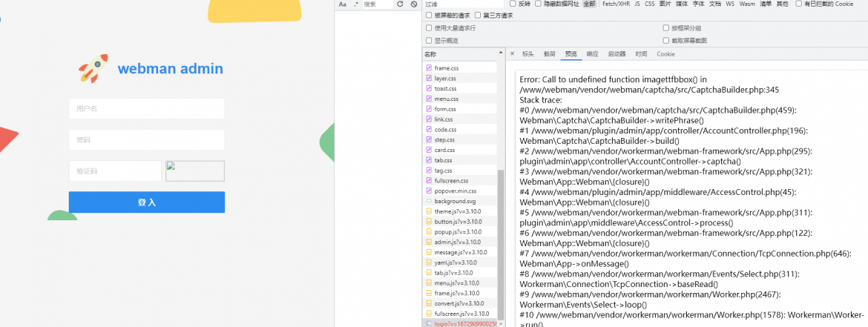Toggle 被屏蔽的请求 checkbox
This screenshot has height=327, width=868.
[x=429, y=16]
